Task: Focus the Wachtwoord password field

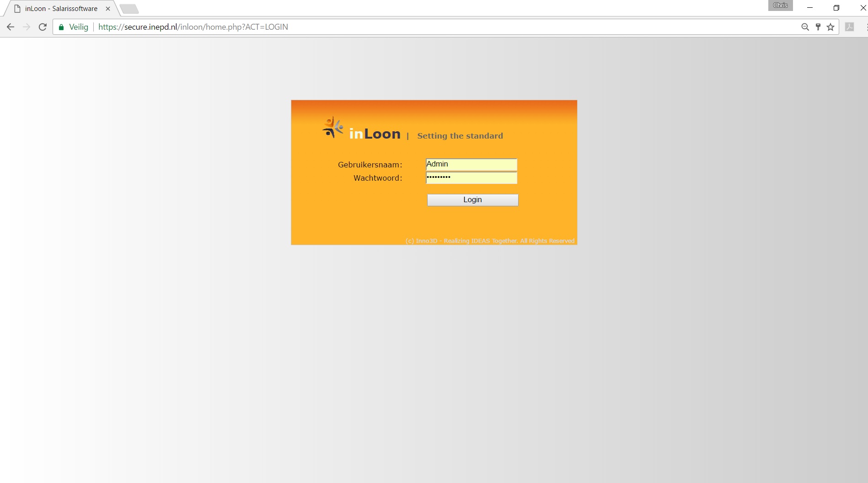Action: point(472,178)
